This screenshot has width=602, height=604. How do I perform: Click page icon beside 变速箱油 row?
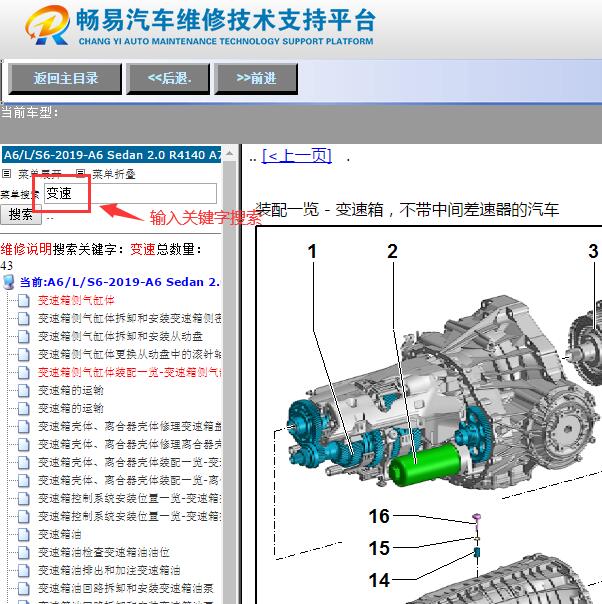tap(23, 534)
